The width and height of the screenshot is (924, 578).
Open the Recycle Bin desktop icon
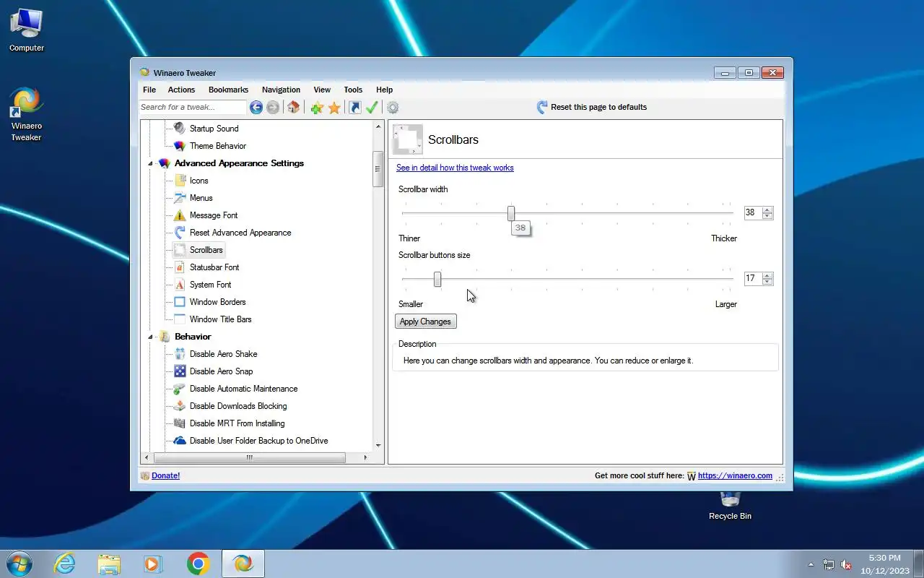pos(730,506)
